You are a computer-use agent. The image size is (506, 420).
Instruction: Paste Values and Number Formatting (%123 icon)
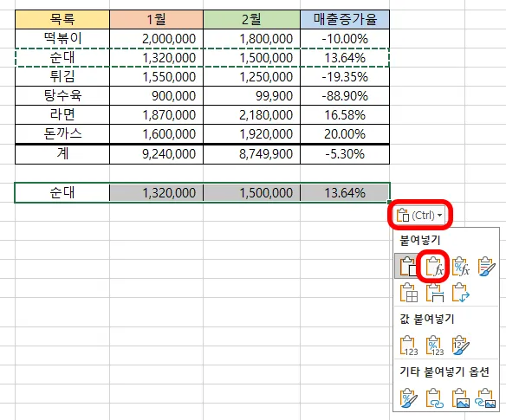point(434,346)
